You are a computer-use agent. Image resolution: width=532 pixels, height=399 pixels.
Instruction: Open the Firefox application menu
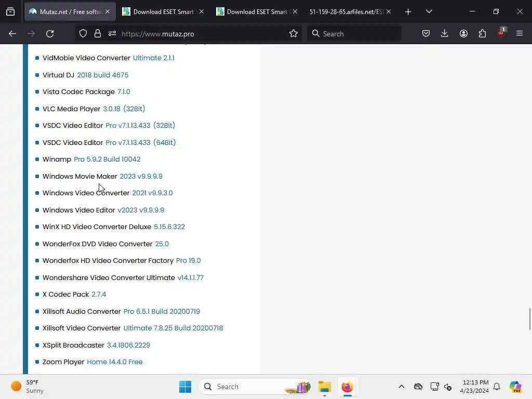coord(520,34)
